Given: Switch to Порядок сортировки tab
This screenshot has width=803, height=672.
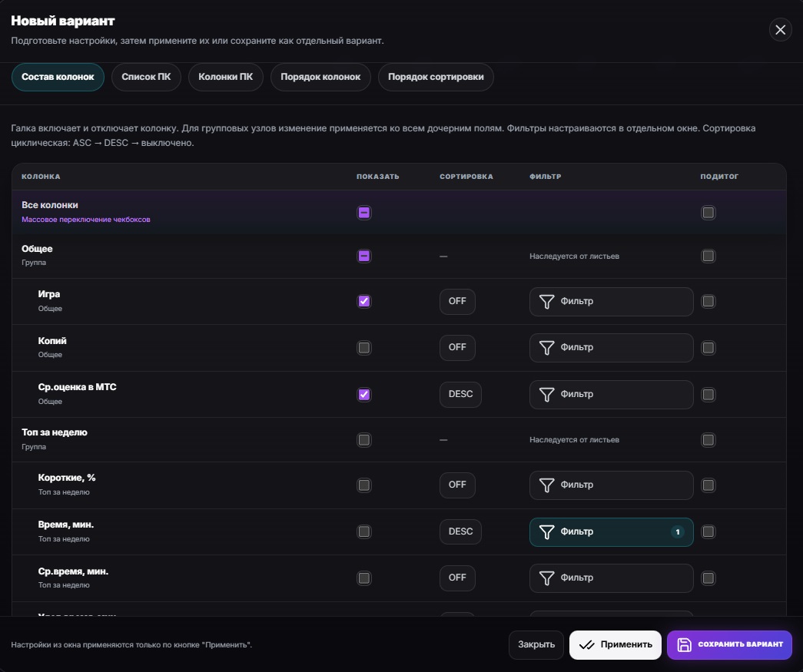Looking at the screenshot, I should pos(436,77).
